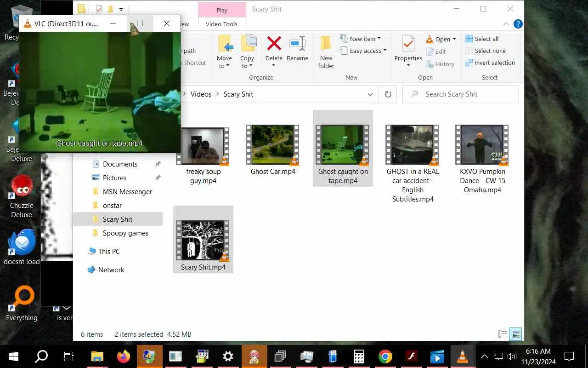
Task: Select Documents in navigation pane
Action: [x=120, y=164]
